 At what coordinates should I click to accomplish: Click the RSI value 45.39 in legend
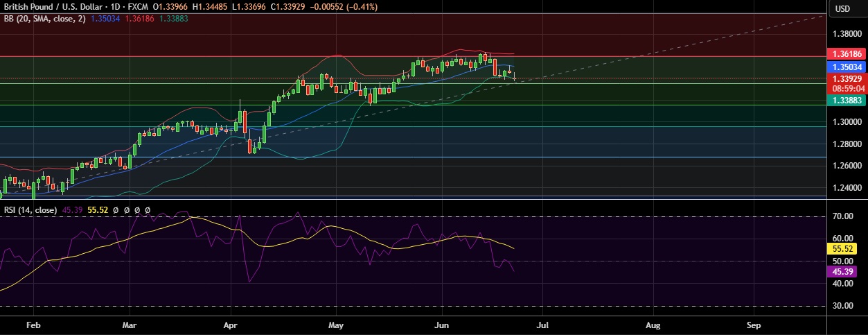73,209
